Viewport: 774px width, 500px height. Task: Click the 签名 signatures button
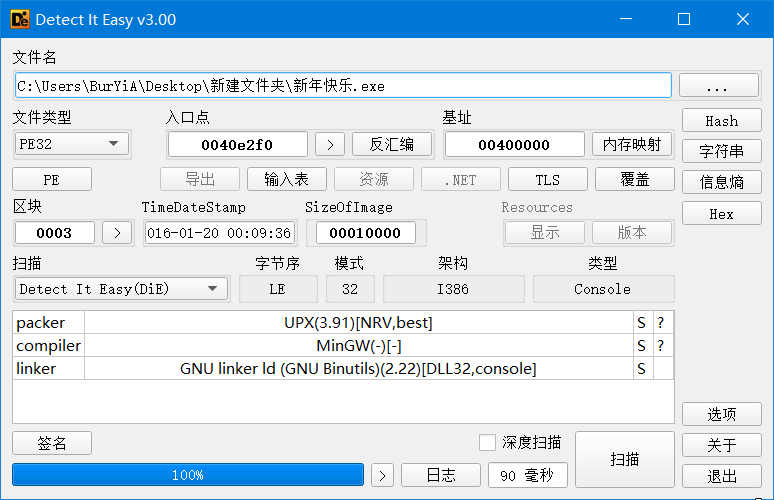click(52, 443)
